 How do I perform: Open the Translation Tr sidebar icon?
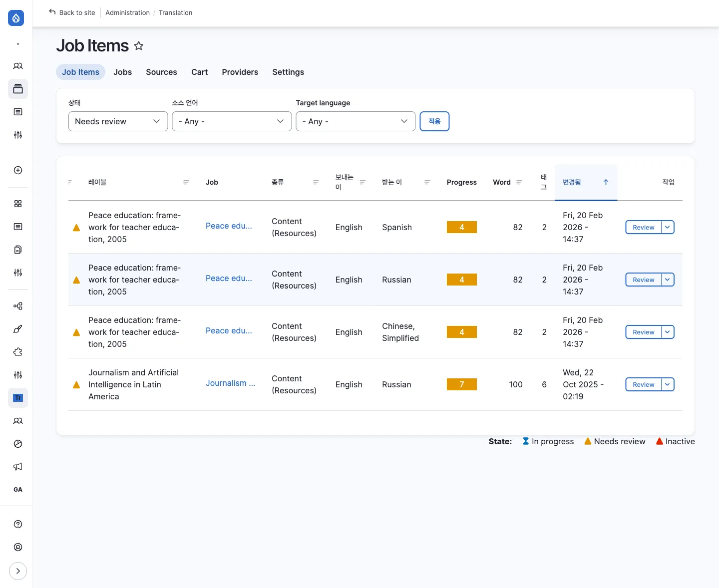[x=18, y=398]
